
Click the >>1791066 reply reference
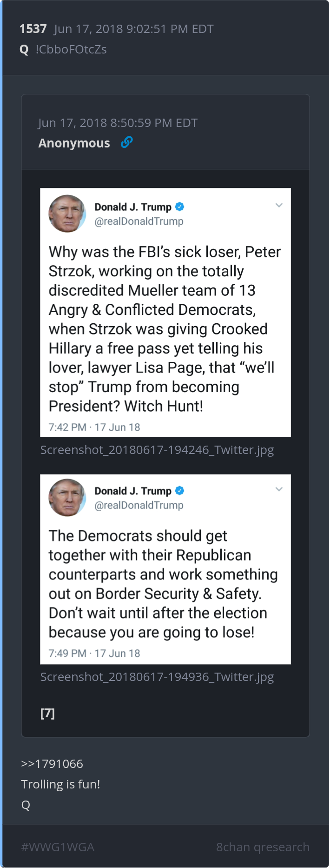click(x=52, y=764)
